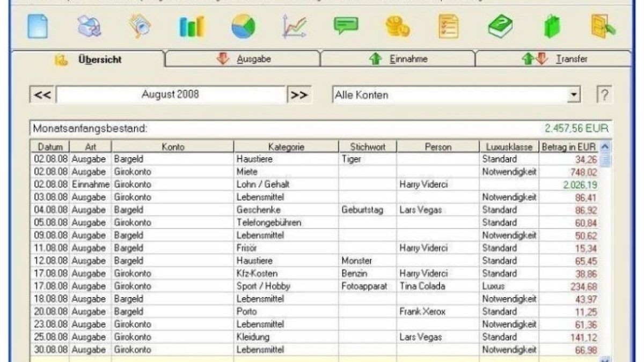This screenshot has width=644, height=362.
Task: Open the pie chart icon
Action: 243,27
